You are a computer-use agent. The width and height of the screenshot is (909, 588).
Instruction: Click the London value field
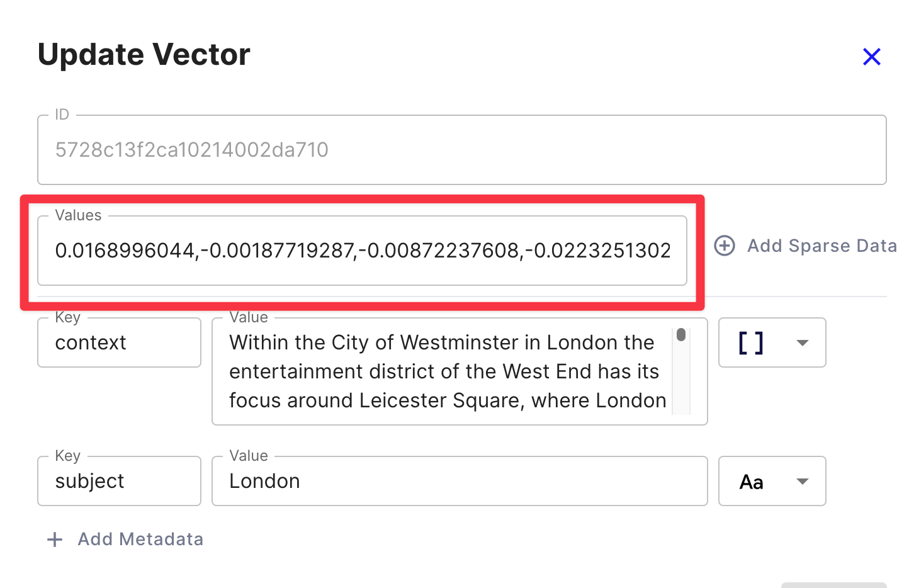(460, 481)
